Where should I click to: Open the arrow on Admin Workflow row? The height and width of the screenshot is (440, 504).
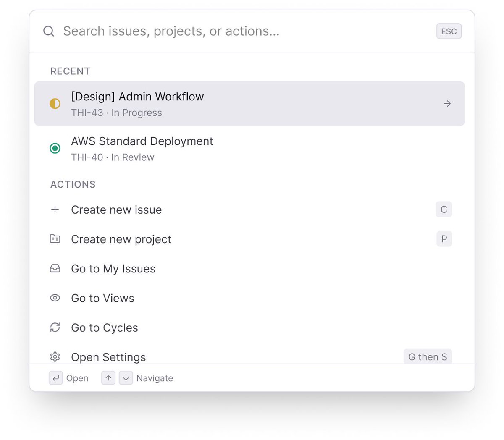tap(447, 104)
